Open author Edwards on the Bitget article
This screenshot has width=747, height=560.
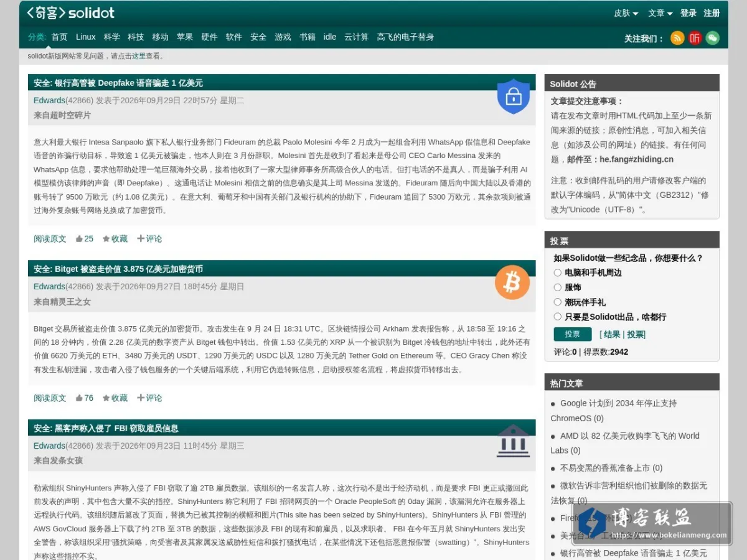pyautogui.click(x=49, y=287)
